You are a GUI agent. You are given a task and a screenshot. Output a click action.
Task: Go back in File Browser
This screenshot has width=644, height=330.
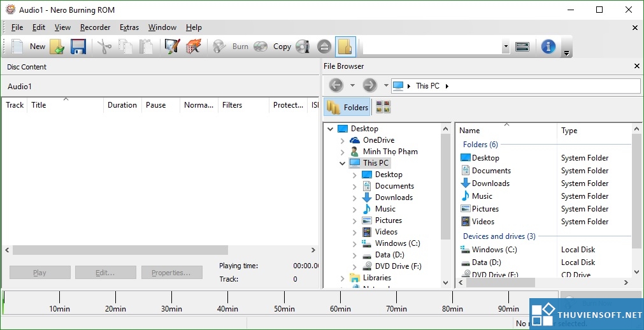click(336, 85)
